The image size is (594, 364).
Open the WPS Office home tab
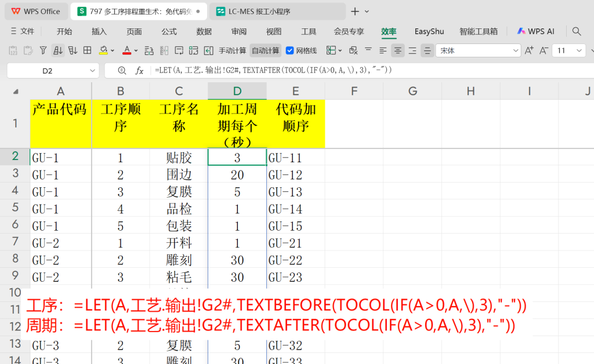[36, 12]
